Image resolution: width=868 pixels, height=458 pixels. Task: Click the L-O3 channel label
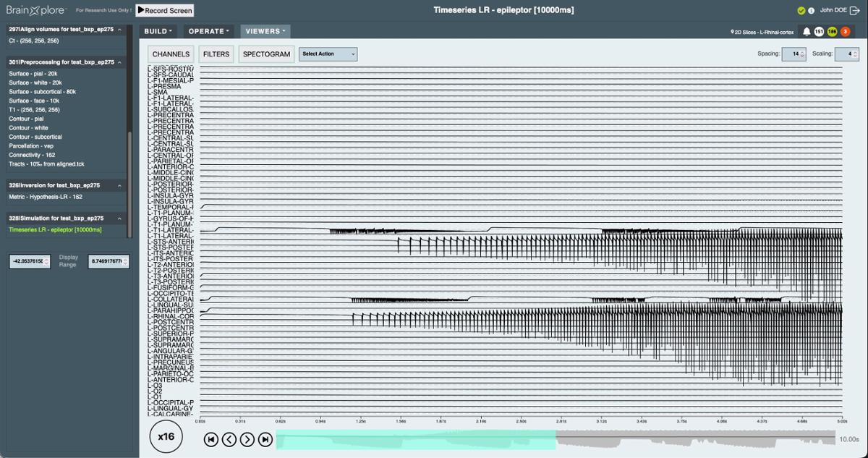pos(156,386)
